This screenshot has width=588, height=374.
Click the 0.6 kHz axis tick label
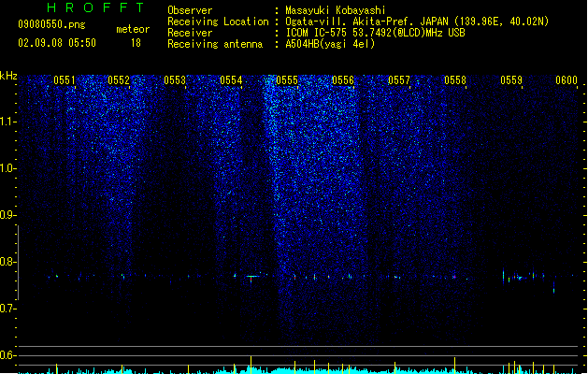pyautogui.click(x=7, y=355)
